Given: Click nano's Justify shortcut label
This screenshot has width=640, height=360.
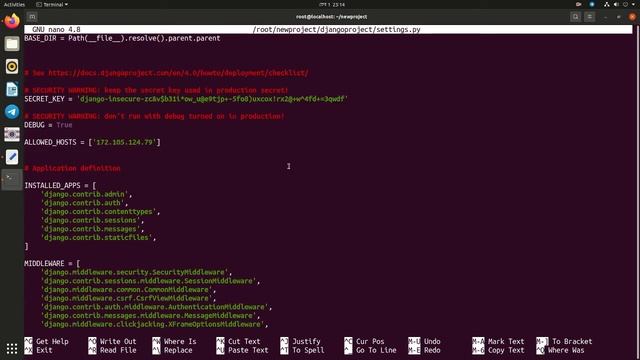Looking at the screenshot, I should (306, 341).
